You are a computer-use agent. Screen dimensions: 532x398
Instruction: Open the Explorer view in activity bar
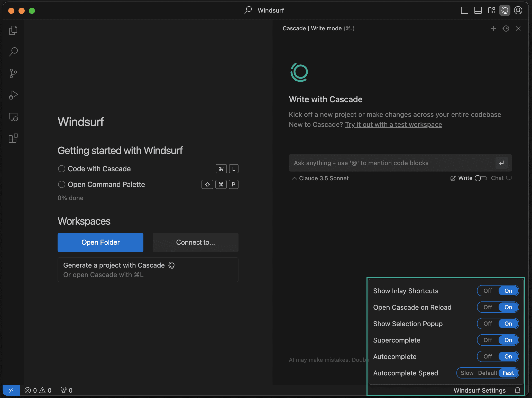(x=13, y=30)
